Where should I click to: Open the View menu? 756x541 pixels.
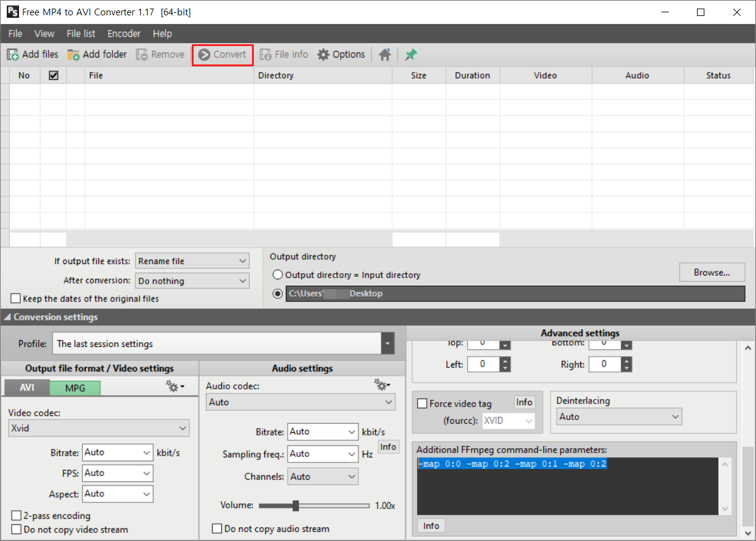[x=44, y=34]
